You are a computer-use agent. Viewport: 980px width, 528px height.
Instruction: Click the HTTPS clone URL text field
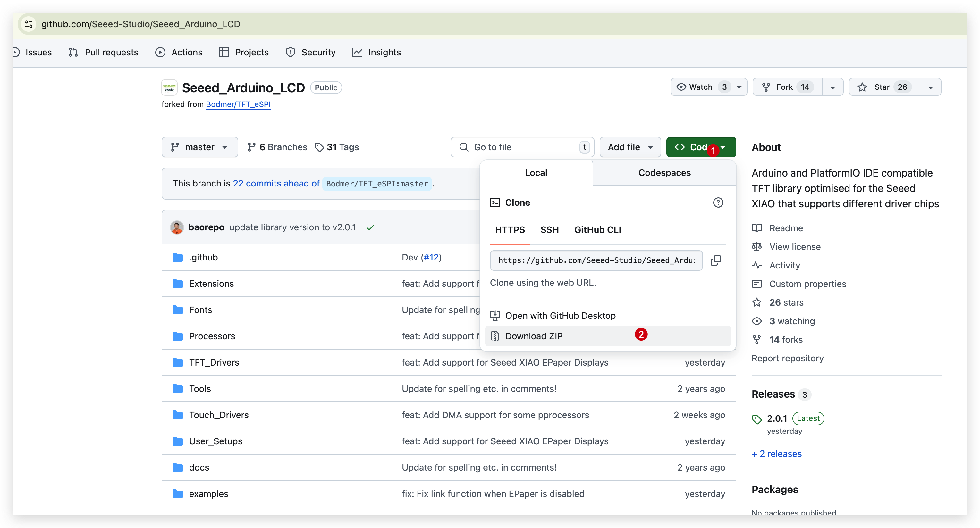tap(596, 260)
